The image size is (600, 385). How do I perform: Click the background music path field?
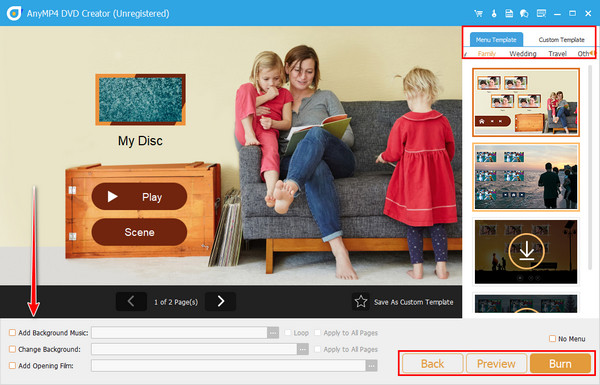click(x=179, y=333)
